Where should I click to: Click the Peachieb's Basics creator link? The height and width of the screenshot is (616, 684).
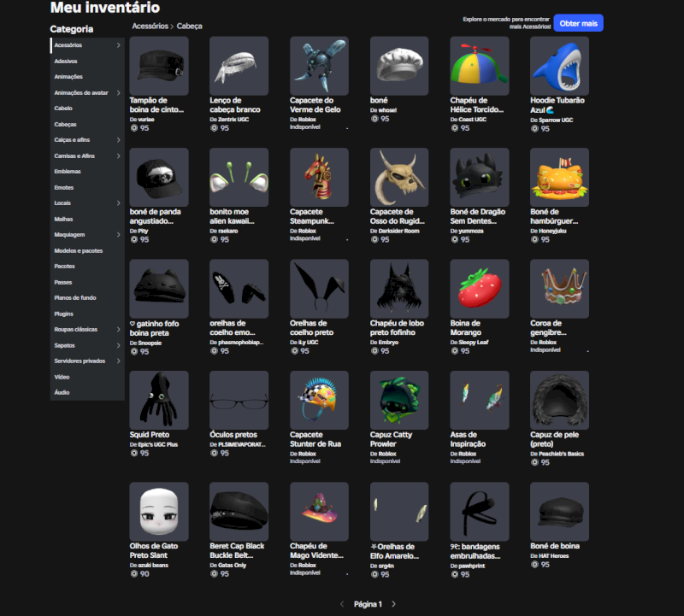point(561,454)
